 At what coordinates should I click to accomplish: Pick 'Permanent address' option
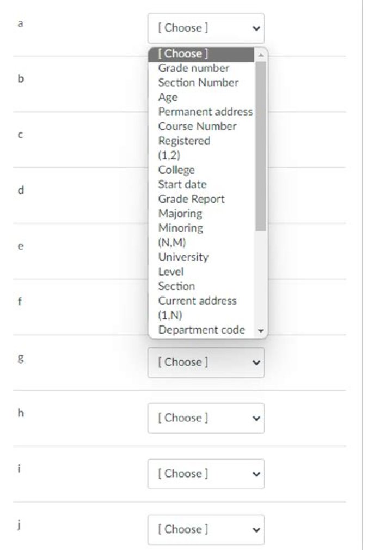[x=205, y=112]
